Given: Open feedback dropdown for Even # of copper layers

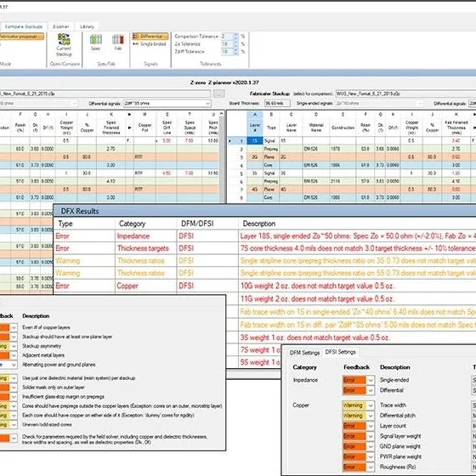Looking at the screenshot, I should pos(14,327).
